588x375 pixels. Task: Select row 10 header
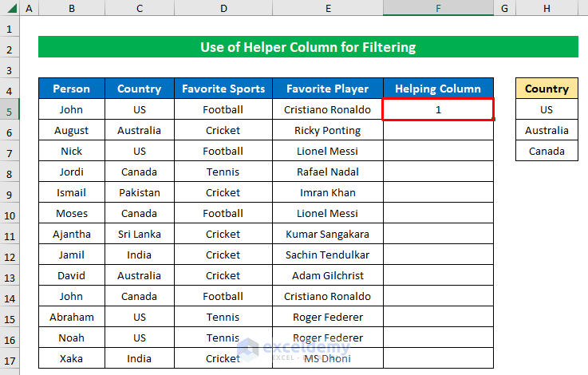[10, 213]
